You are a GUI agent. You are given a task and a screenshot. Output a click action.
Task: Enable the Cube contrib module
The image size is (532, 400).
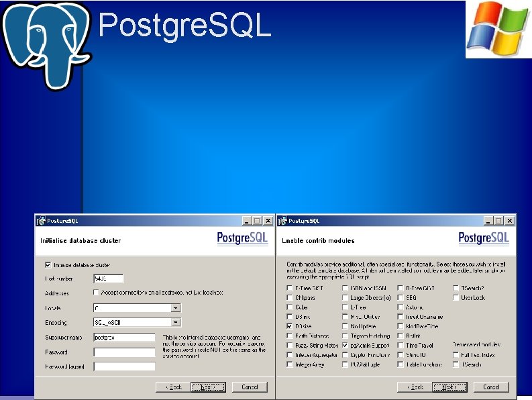click(x=289, y=307)
